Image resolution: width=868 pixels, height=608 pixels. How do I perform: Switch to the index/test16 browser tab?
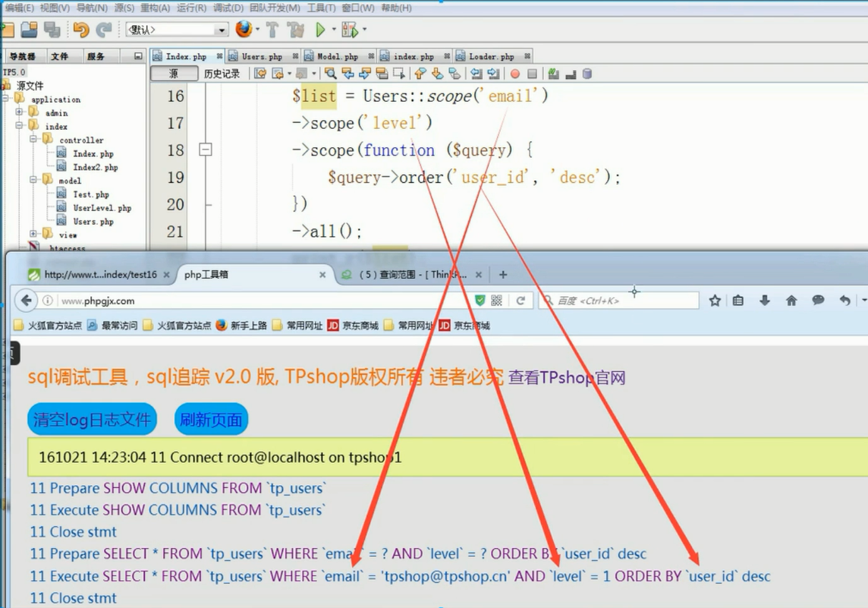point(99,275)
